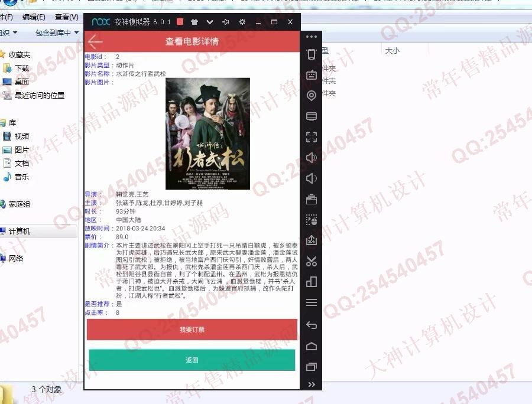Open Explorer 编辑(E) menu
This screenshot has width=532, height=404.
34,17
